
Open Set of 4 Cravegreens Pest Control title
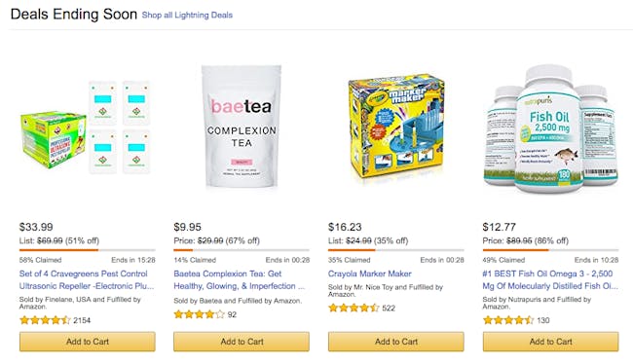(87, 279)
